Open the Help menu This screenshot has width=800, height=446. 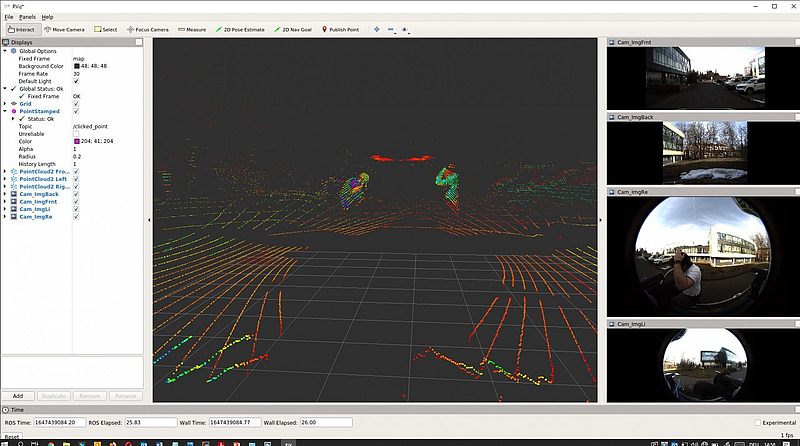47,17
